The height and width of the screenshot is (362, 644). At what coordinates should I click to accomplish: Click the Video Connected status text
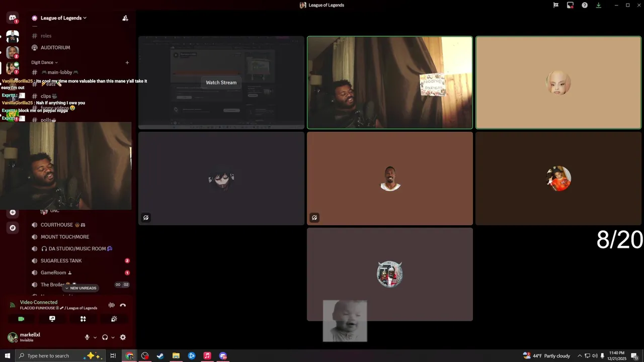pos(39,302)
